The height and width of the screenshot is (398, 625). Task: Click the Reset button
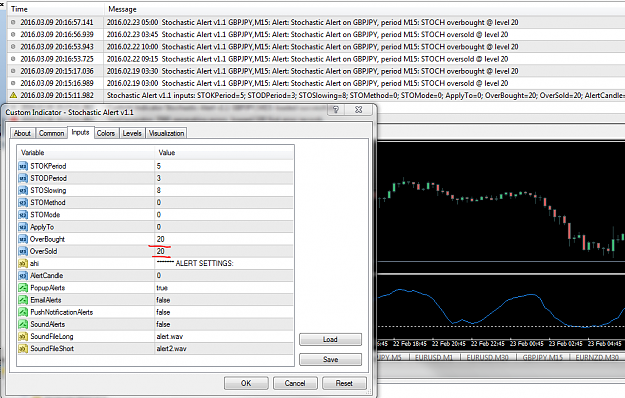pyautogui.click(x=344, y=383)
